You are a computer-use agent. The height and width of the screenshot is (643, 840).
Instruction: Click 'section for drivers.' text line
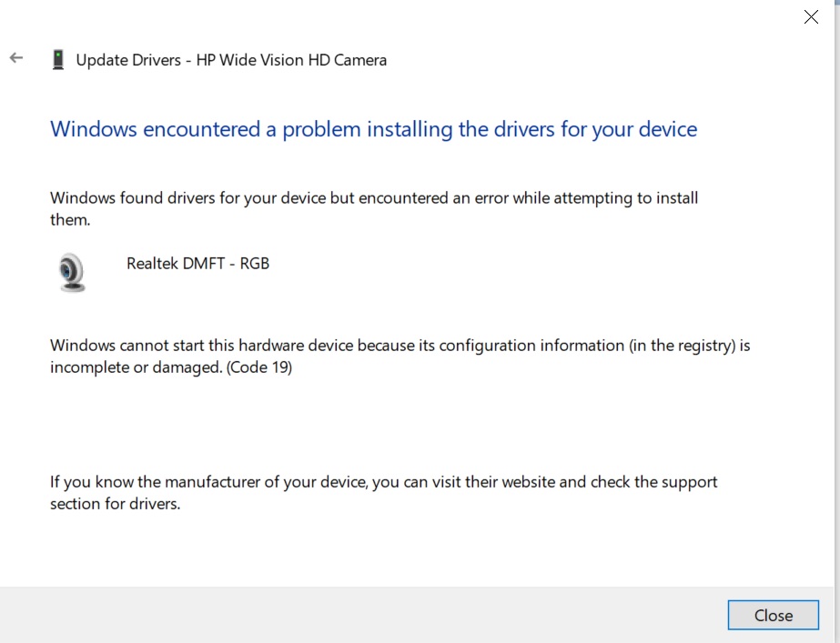(116, 504)
